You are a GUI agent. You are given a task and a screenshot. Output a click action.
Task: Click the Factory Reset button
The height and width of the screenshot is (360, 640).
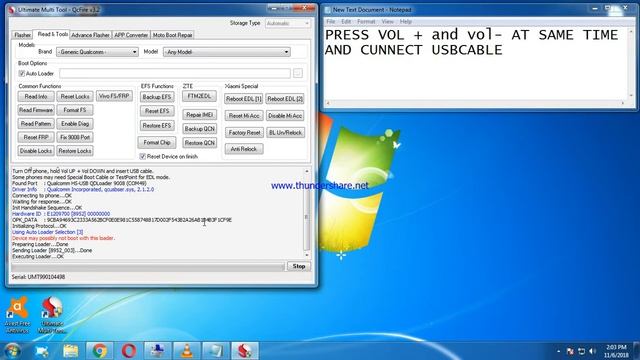point(244,133)
